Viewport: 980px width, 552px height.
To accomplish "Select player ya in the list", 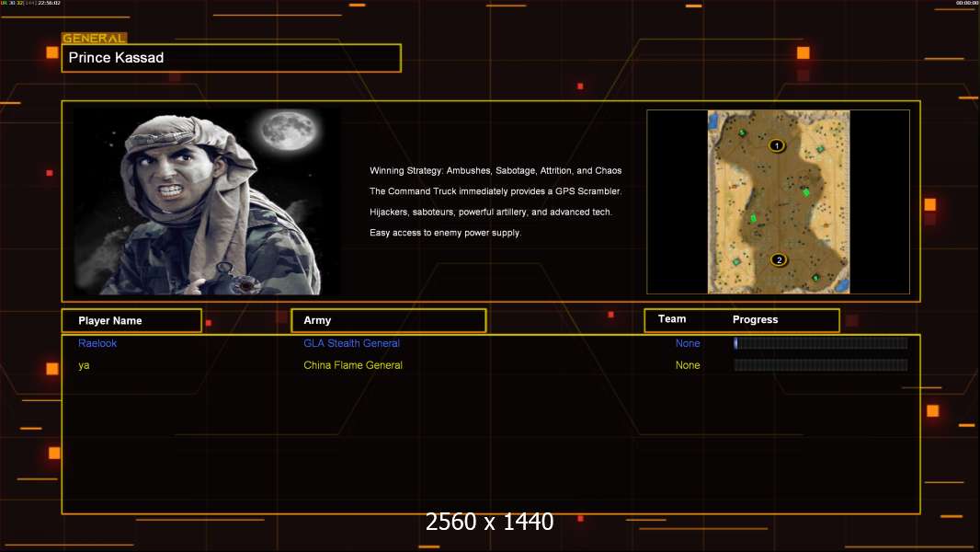I will pos(84,365).
